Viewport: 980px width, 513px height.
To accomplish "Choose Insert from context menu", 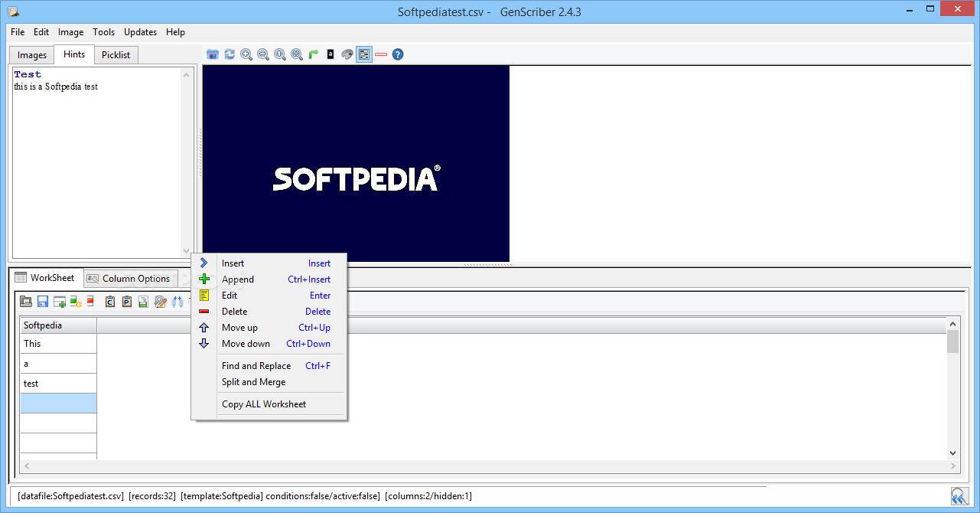I will pyautogui.click(x=269, y=263).
